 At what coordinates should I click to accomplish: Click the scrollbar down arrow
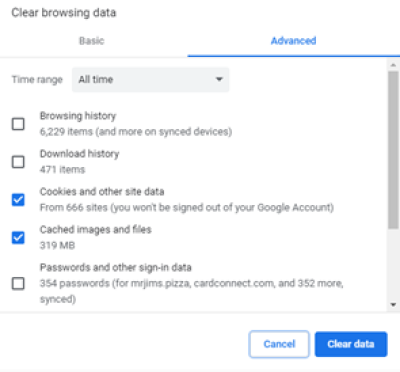pyautogui.click(x=393, y=304)
